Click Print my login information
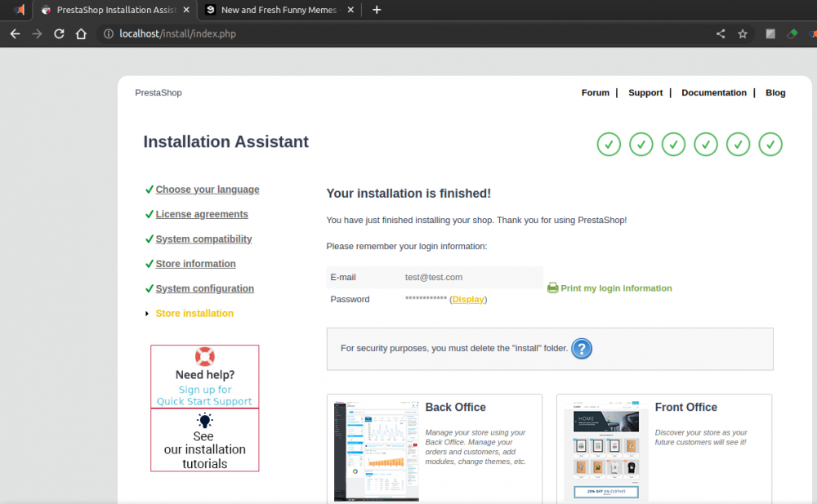 616,288
